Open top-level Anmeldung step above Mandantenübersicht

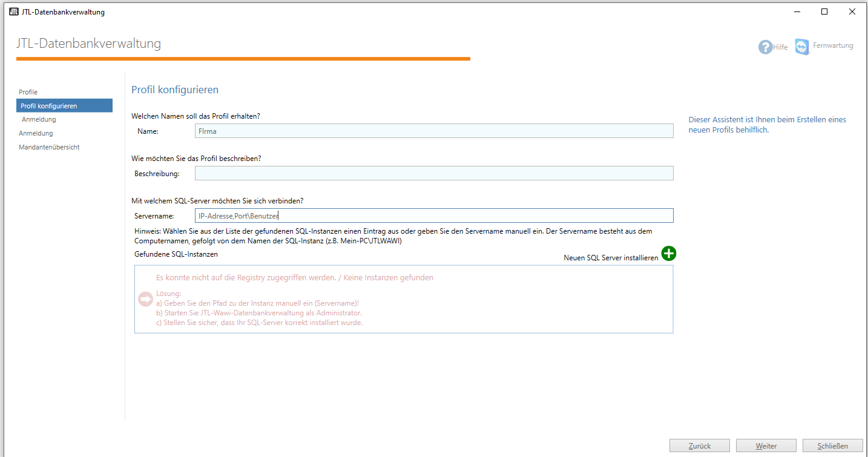click(x=36, y=133)
